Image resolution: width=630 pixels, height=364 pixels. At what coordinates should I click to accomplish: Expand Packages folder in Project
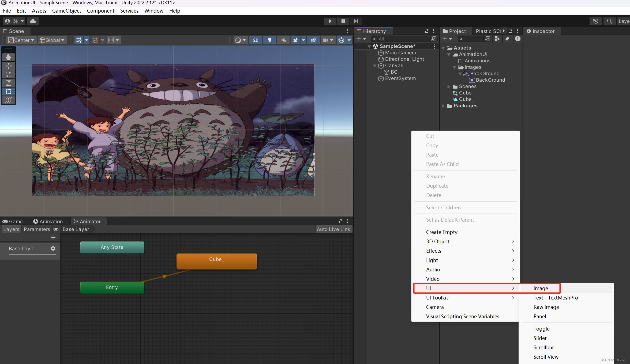(444, 106)
